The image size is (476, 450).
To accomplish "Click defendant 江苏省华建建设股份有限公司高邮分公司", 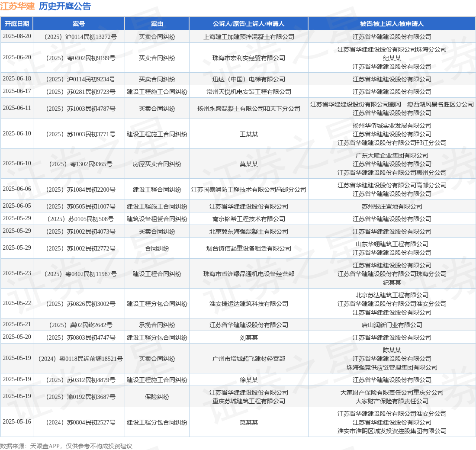I will [392, 185].
